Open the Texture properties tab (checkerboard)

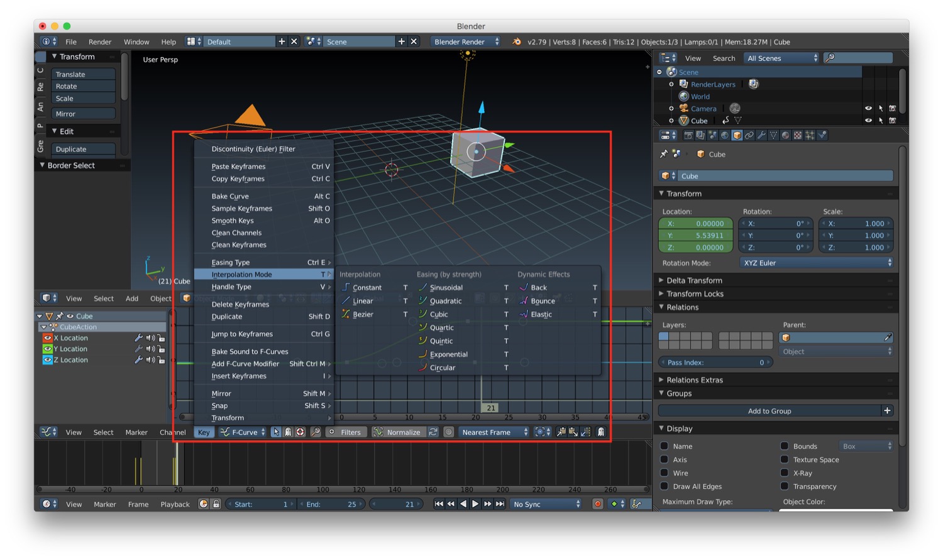(x=798, y=135)
